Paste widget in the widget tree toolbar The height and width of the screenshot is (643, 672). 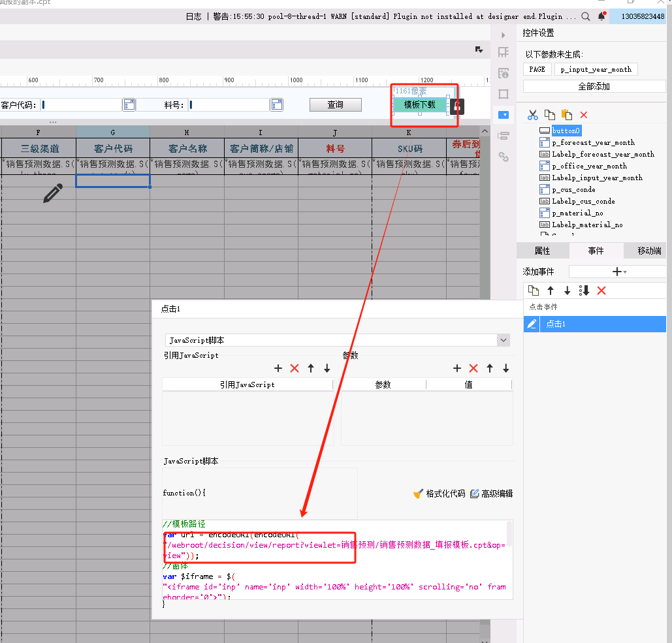[x=567, y=115]
